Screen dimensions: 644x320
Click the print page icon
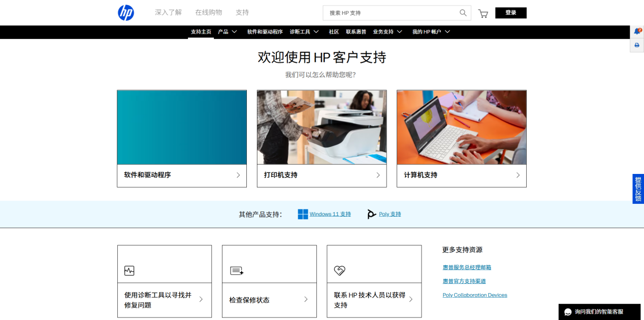[637, 45]
